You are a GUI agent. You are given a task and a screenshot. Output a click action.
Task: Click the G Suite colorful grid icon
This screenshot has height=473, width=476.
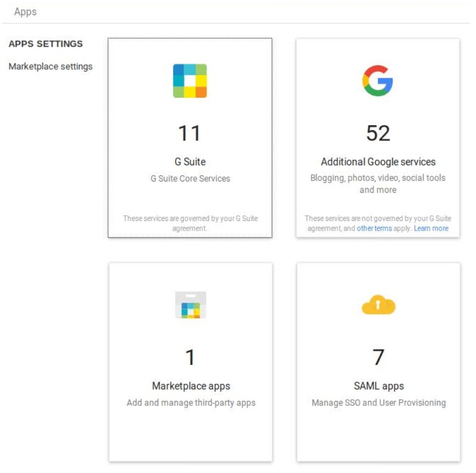point(190,81)
